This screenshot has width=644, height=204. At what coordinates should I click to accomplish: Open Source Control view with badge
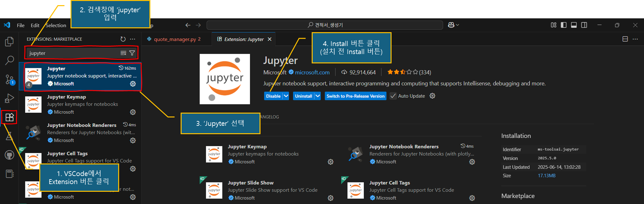click(x=10, y=79)
